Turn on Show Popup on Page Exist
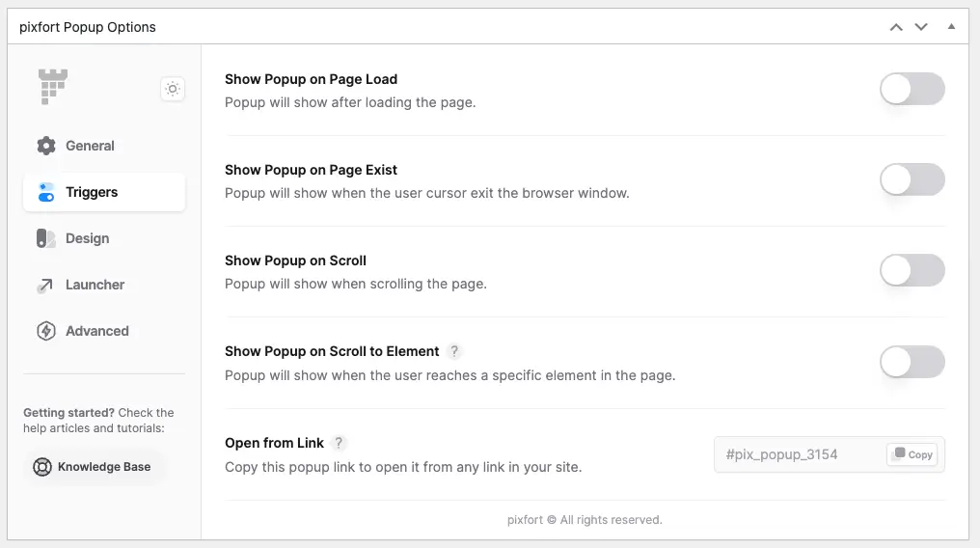The width and height of the screenshot is (980, 548). [x=912, y=179]
